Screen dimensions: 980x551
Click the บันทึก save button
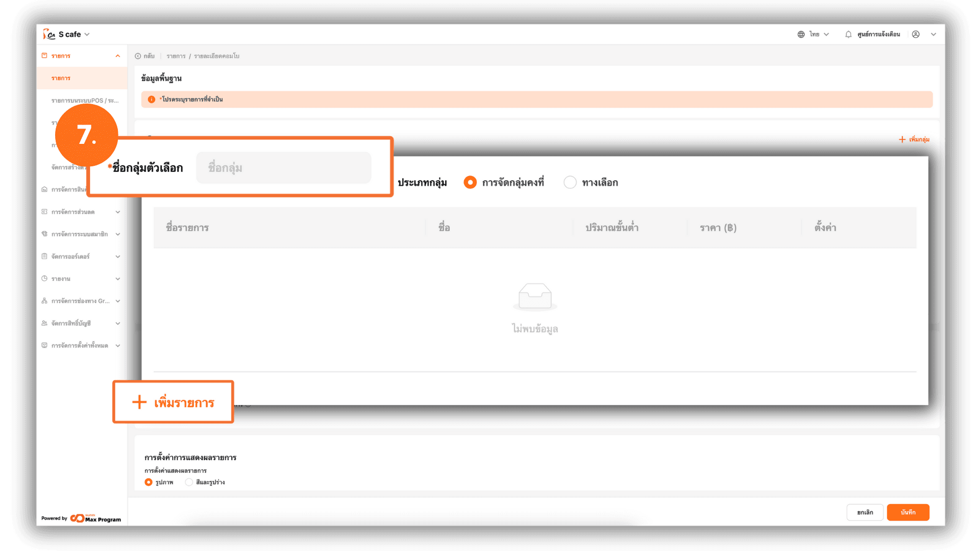click(908, 512)
